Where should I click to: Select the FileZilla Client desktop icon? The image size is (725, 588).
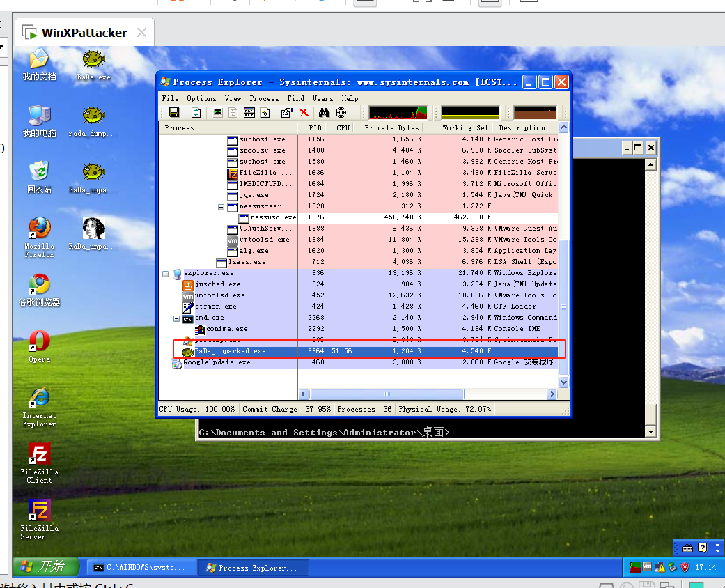point(39,463)
